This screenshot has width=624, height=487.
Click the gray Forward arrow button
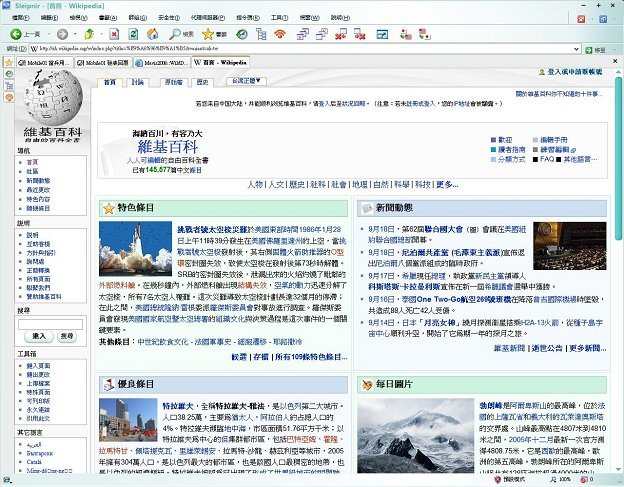pos(62,35)
